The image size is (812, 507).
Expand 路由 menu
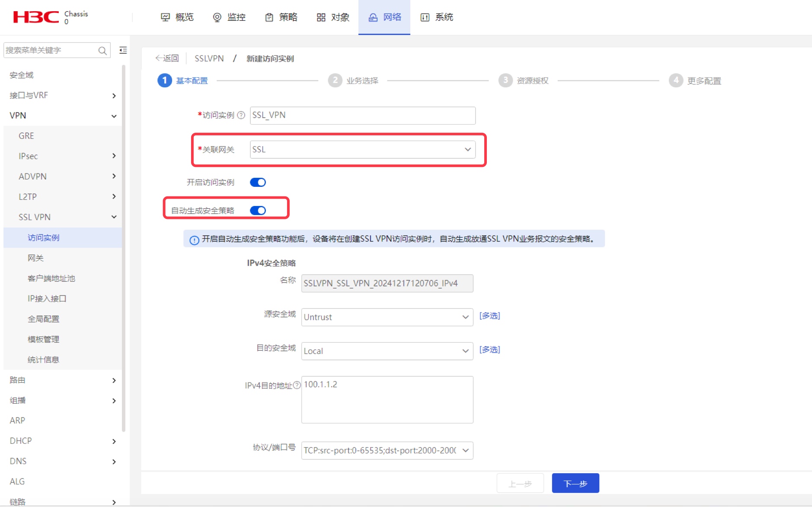pyautogui.click(x=63, y=380)
